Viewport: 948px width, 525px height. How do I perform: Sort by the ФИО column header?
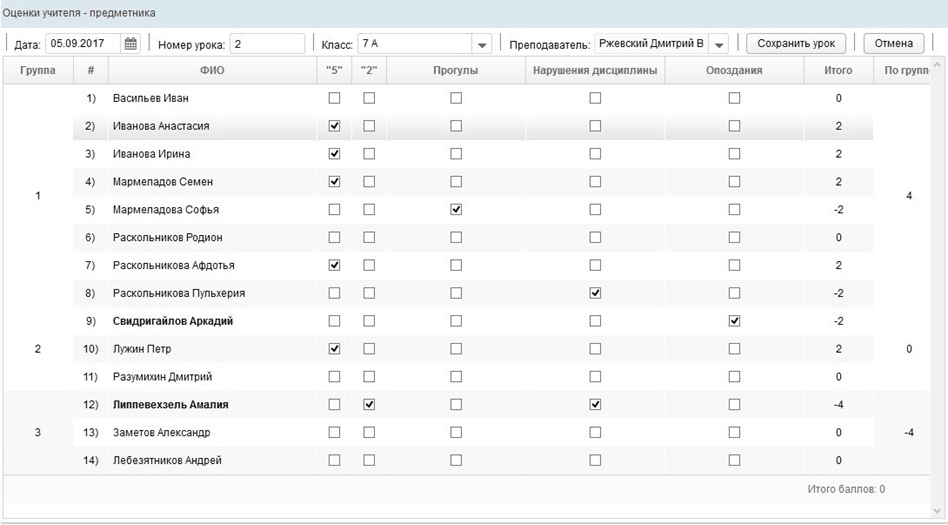(213, 71)
